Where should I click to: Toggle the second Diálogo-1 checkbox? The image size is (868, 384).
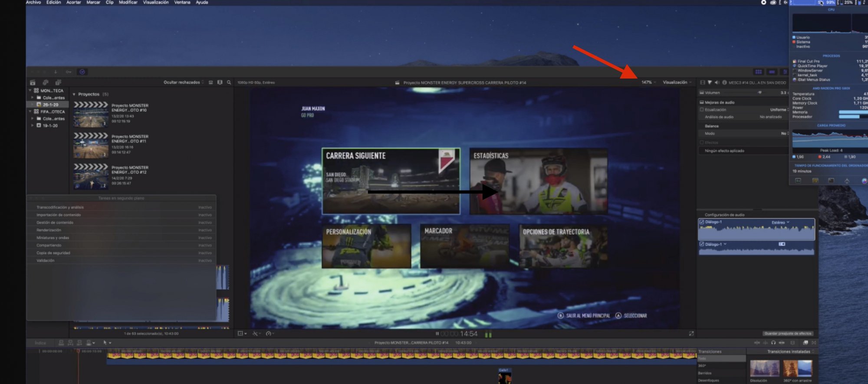tap(702, 244)
